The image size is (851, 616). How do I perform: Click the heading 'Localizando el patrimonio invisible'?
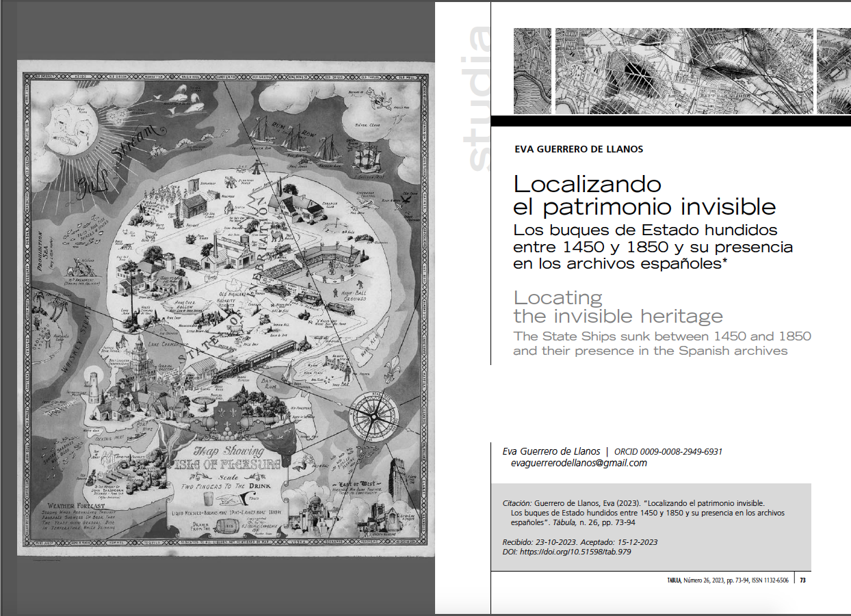pyautogui.click(x=644, y=195)
